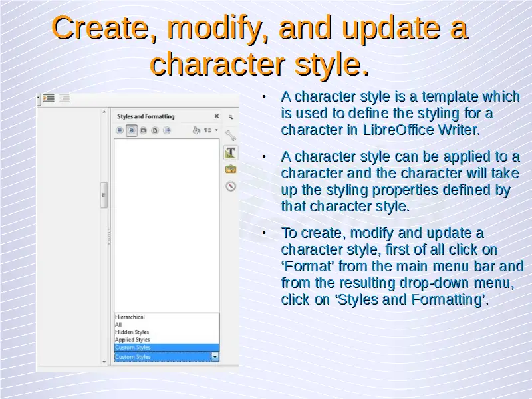Click the Styles and Formatting sidebar tab icon
The height and width of the screenshot is (399, 532).
(x=230, y=153)
